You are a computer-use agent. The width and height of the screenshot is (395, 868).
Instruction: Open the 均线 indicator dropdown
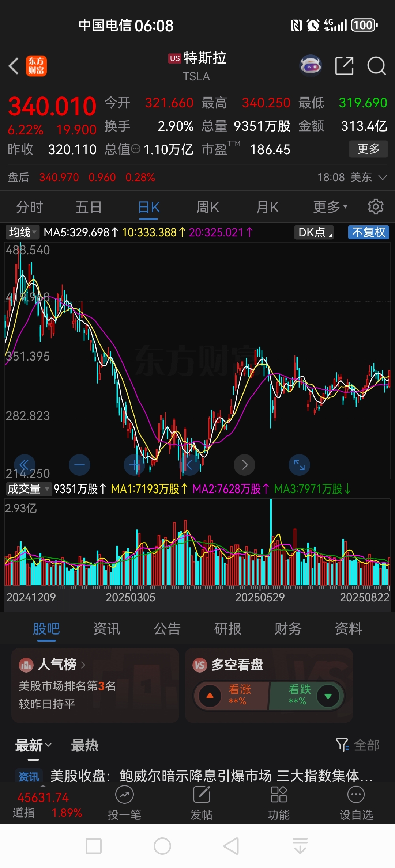[22, 232]
